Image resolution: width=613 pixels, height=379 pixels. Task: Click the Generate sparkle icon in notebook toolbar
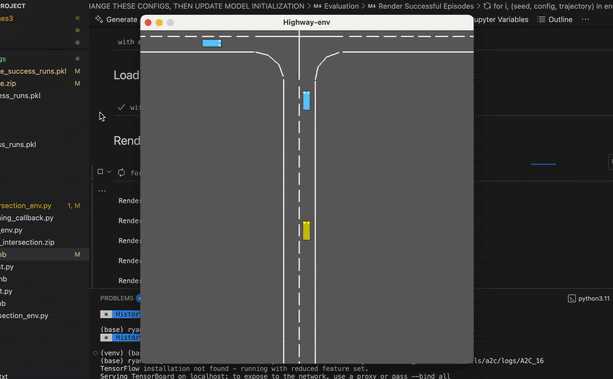click(x=99, y=19)
